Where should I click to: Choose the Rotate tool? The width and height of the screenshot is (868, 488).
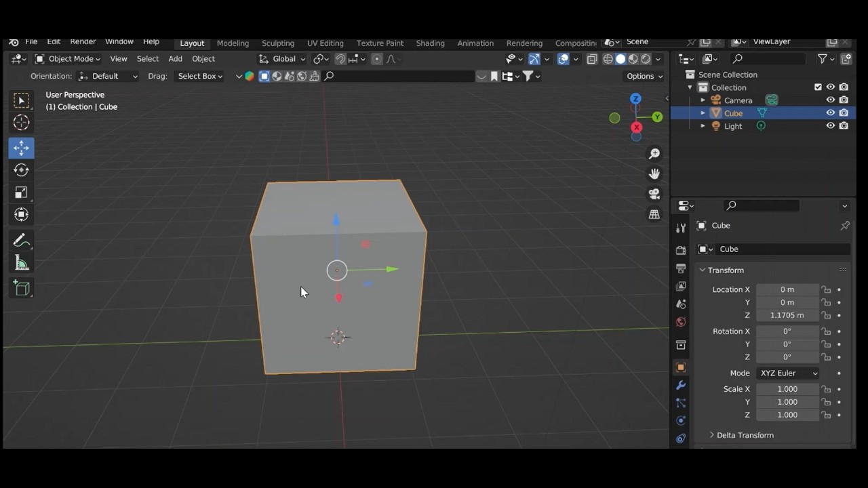point(22,170)
